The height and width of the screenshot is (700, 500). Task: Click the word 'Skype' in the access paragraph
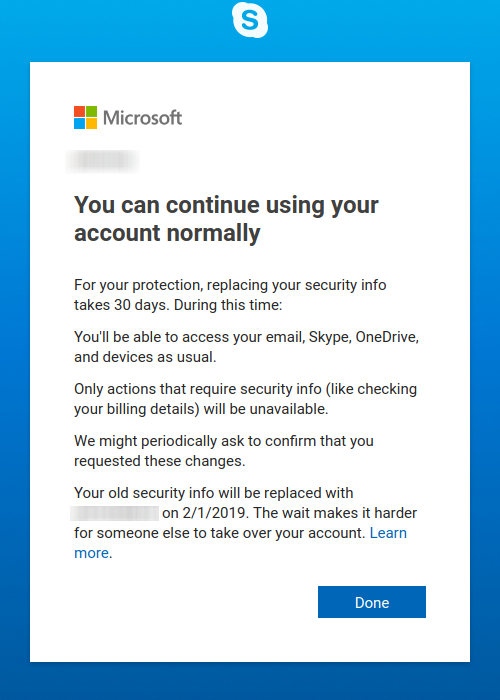coord(328,337)
